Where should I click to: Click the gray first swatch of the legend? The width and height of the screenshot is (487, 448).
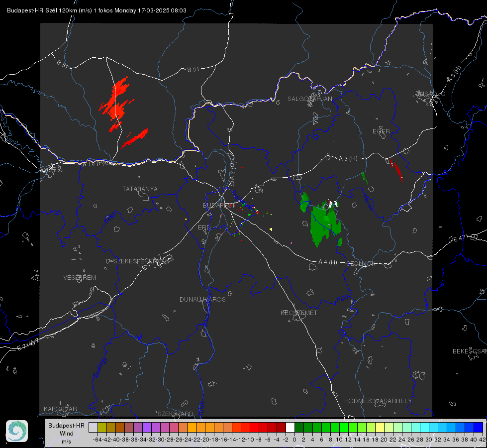pyautogui.click(x=93, y=427)
